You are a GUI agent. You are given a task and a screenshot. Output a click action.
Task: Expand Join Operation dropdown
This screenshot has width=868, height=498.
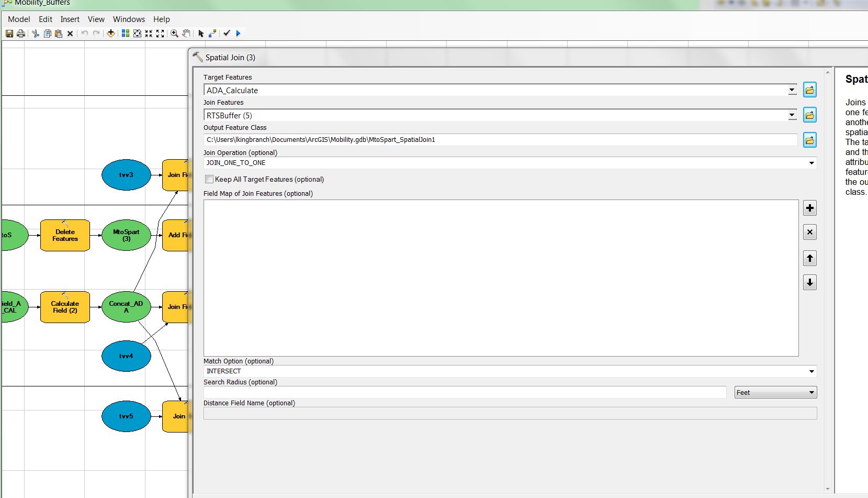point(811,163)
